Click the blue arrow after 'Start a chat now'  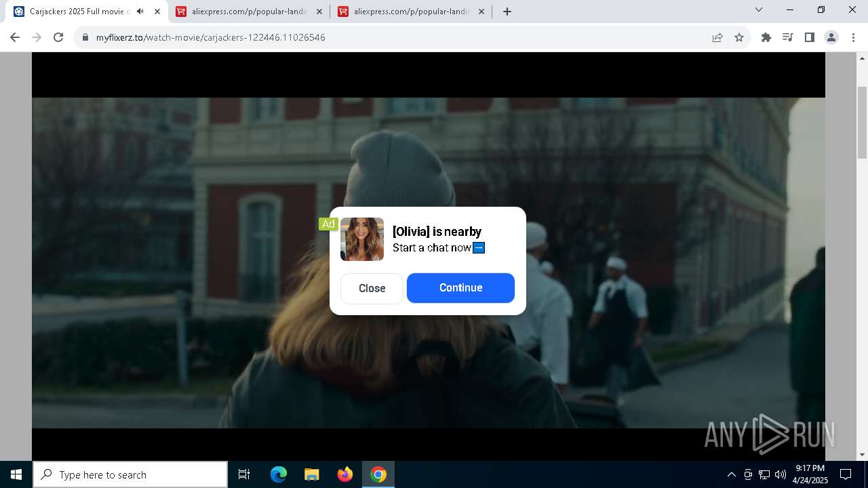pos(479,248)
